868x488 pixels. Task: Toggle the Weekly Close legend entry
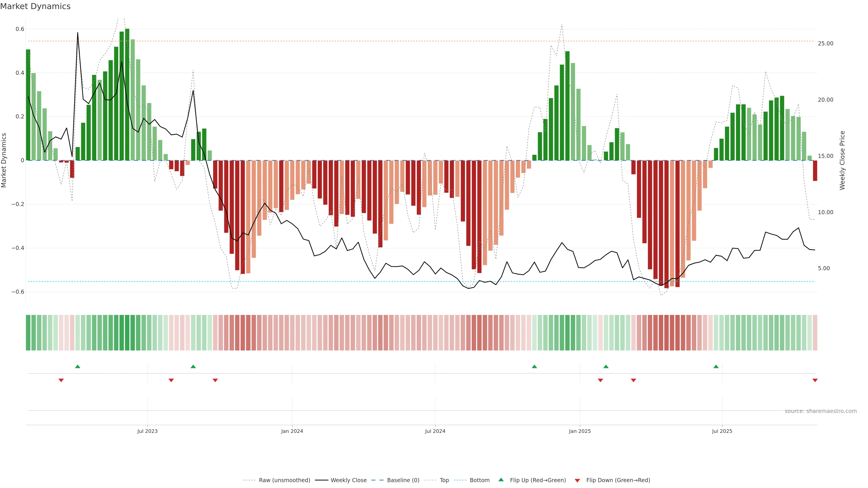[348, 480]
